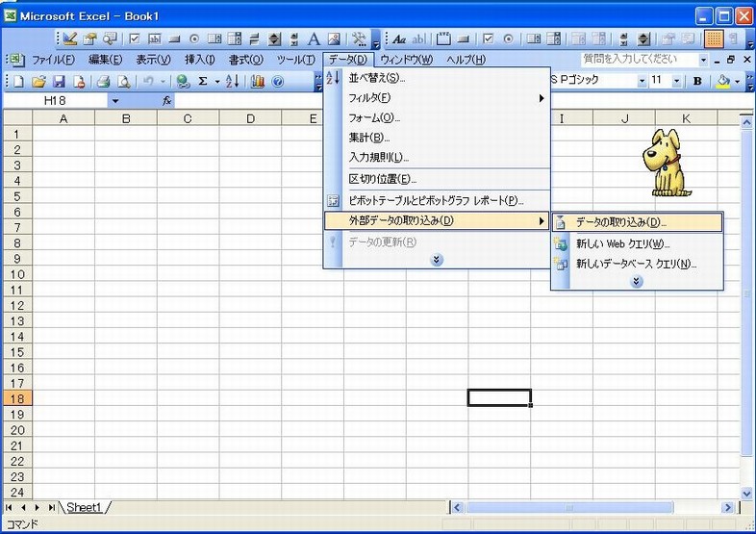Open the Name Box dropdown arrow
Screen dimensions: 756x534
pyautogui.click(x=115, y=101)
